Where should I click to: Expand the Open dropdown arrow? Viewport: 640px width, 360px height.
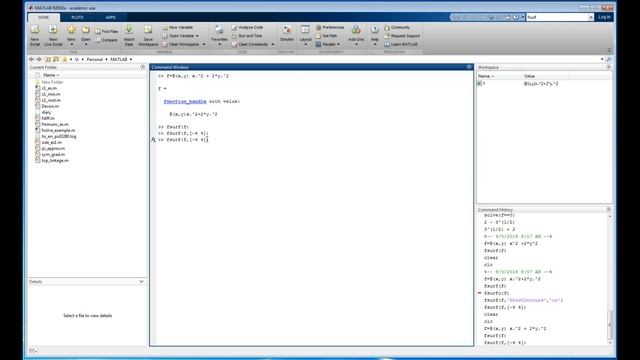pos(86,44)
